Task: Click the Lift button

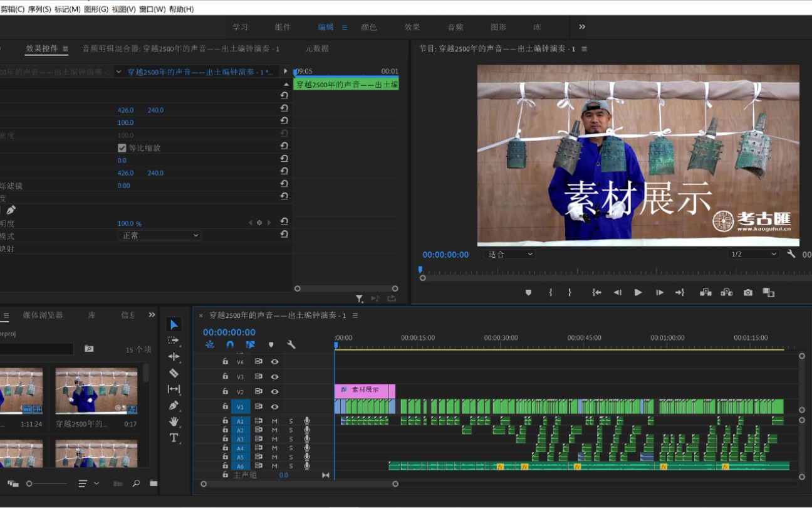Action: coord(705,292)
